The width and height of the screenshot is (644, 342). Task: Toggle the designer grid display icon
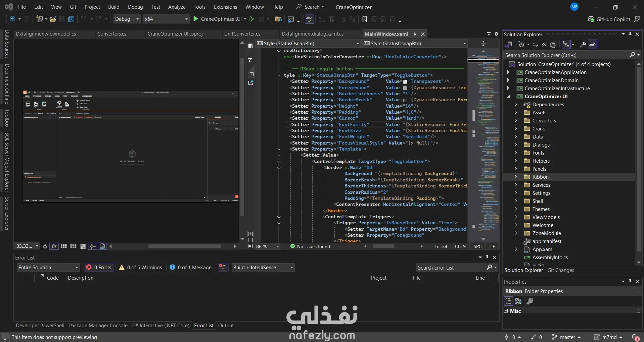(64, 246)
